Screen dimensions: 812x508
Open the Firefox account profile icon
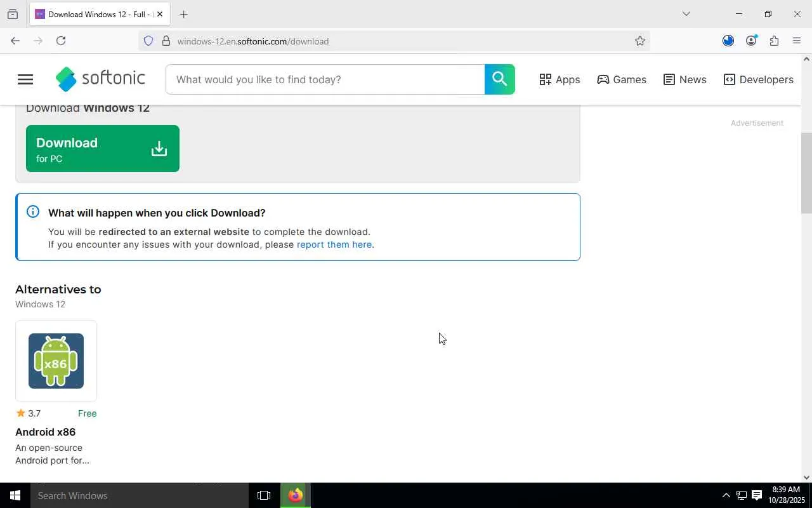(x=751, y=41)
